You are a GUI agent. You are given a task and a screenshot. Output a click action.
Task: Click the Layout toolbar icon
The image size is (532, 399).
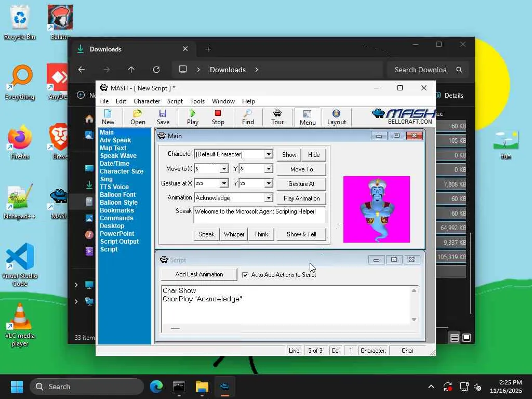click(x=336, y=117)
